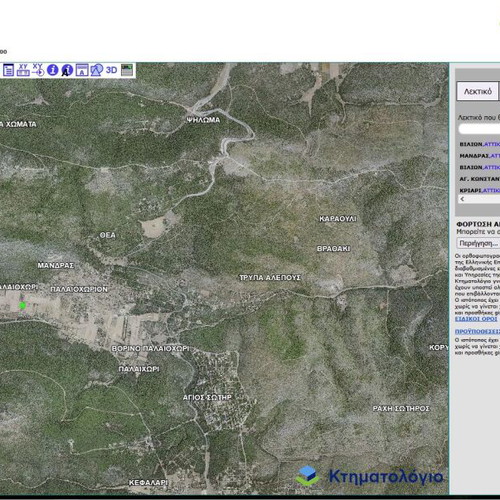Image resolution: width=500 pixels, height=500 pixels.
Task: Click the ΡΑΧΗ ΣΩΤΗΡΟΣ map label
Action: coord(401,409)
